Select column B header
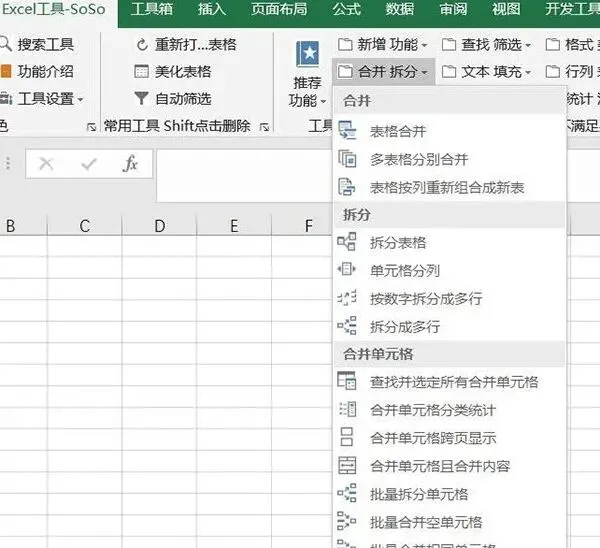 [23, 226]
